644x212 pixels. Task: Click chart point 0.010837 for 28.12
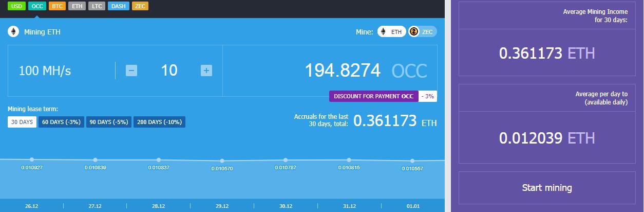(159, 160)
